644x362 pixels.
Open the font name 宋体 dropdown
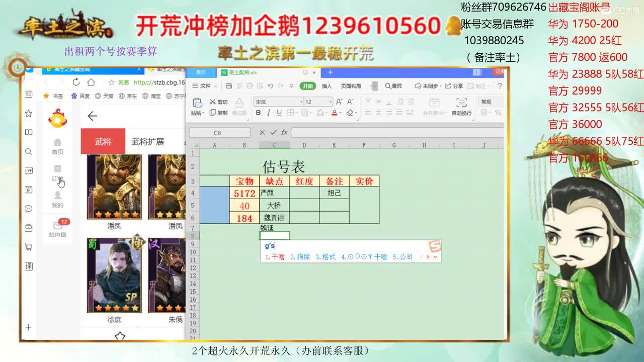point(301,102)
